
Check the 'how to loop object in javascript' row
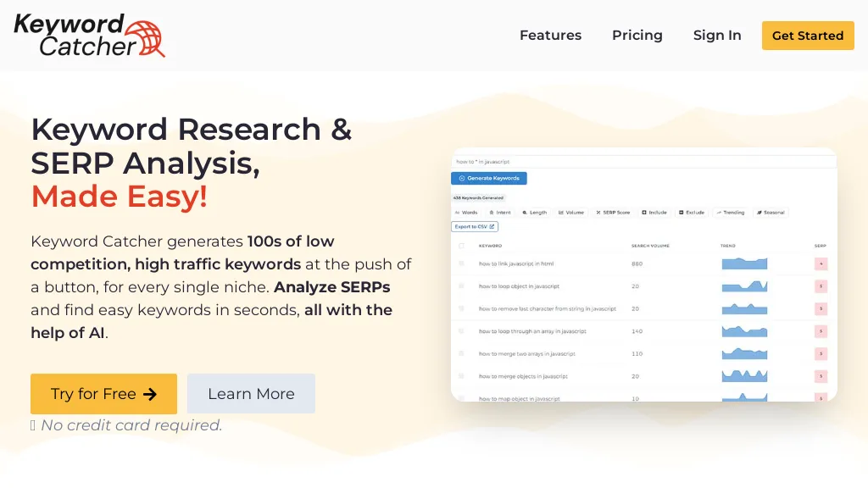462,286
